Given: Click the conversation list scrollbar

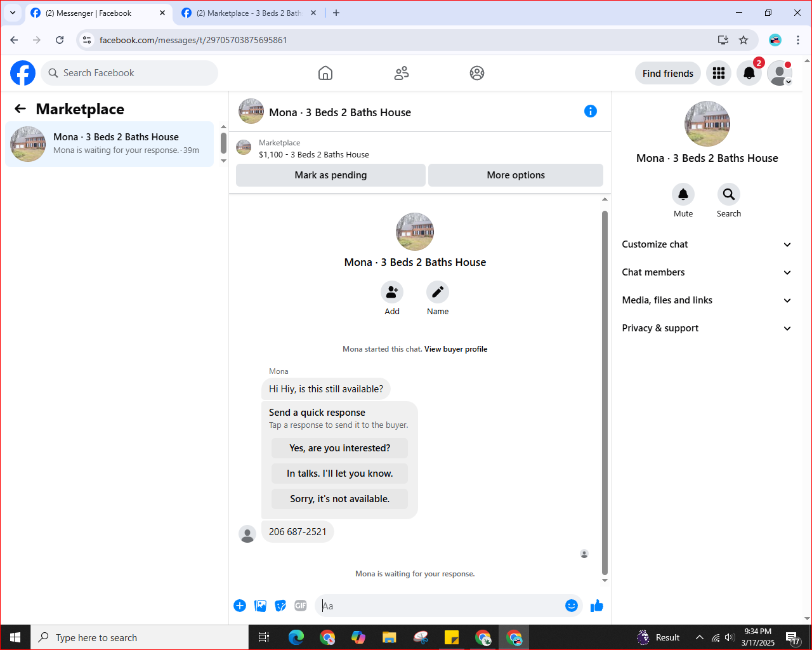Looking at the screenshot, I should [223, 142].
